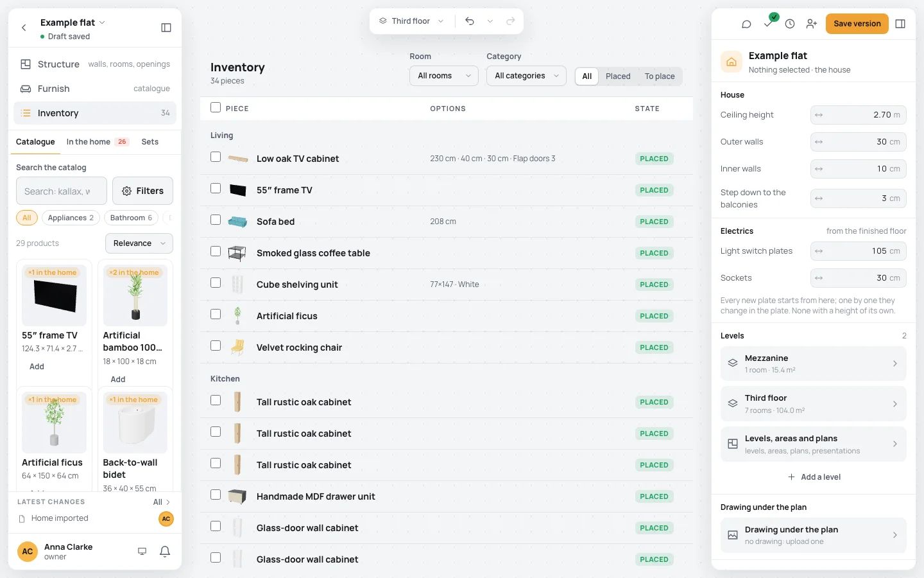Image resolution: width=924 pixels, height=578 pixels.
Task: Select the To place filter tab
Action: coord(660,76)
